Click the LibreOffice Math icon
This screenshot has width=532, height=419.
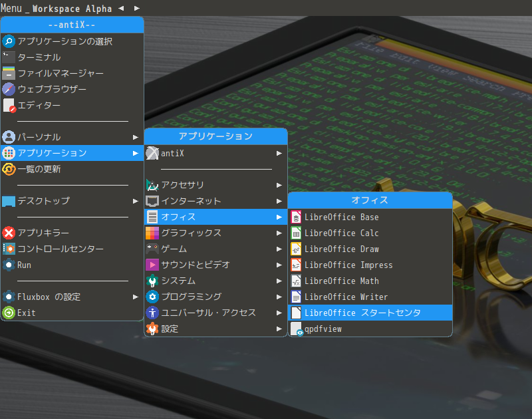[x=296, y=281]
